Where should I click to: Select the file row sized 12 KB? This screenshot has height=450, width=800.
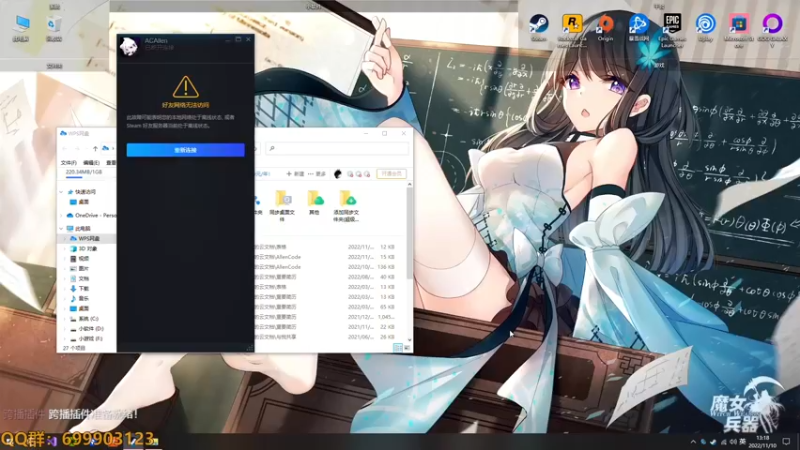(324, 247)
